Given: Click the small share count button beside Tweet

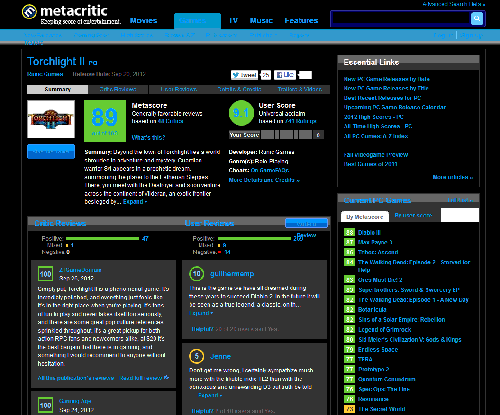Looking at the screenshot, I should (266, 75).
